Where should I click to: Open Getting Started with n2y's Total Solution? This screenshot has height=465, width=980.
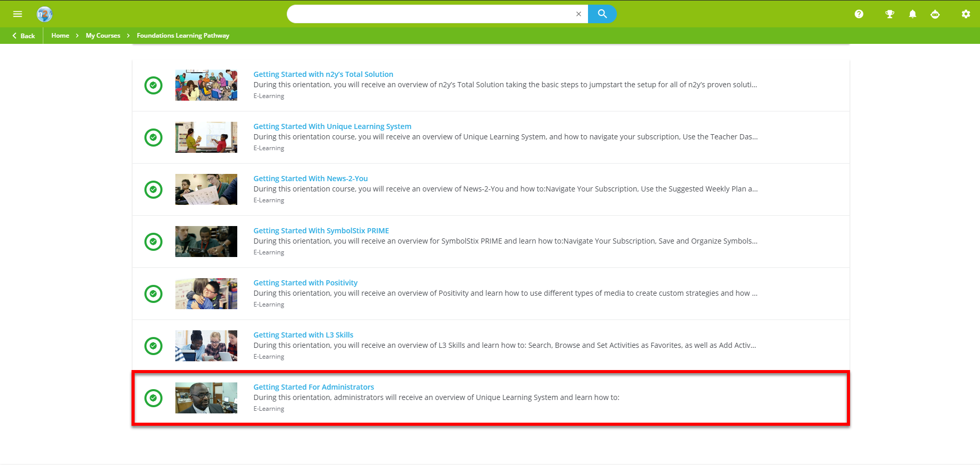[x=323, y=74]
